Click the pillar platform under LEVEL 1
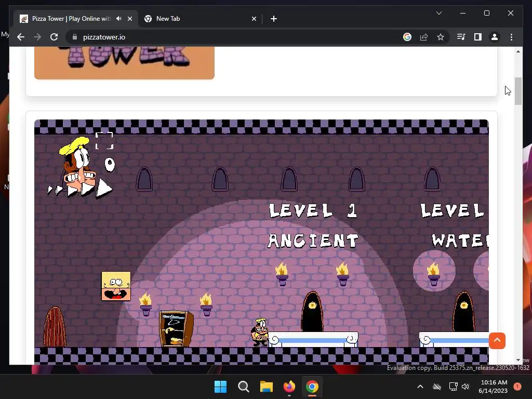Image resolution: width=532 pixels, height=399 pixels. click(x=313, y=339)
